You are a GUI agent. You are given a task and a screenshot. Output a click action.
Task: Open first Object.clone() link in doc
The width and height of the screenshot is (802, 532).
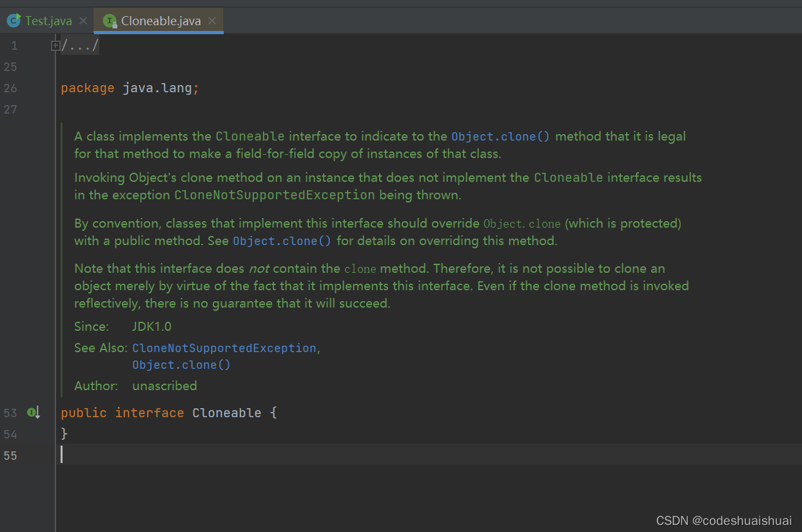point(501,137)
